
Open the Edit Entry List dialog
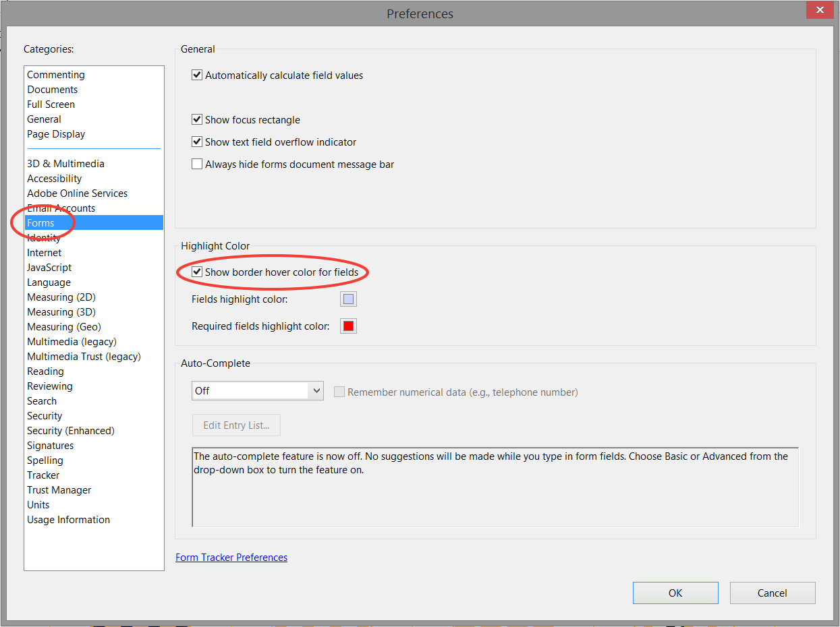point(235,425)
